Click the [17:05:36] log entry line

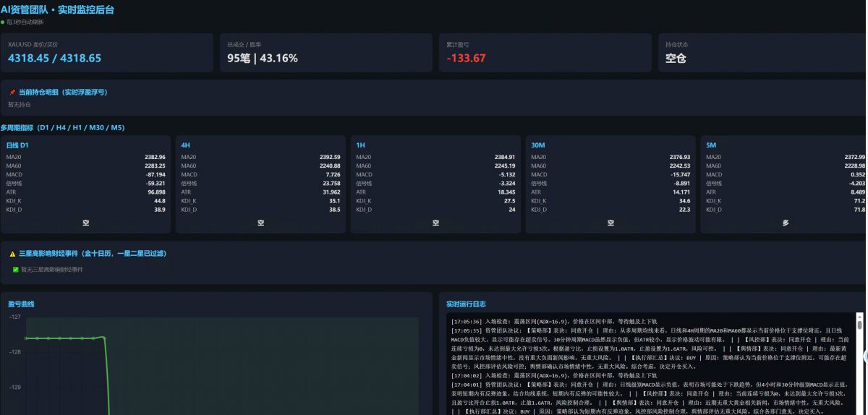[x=553, y=320]
